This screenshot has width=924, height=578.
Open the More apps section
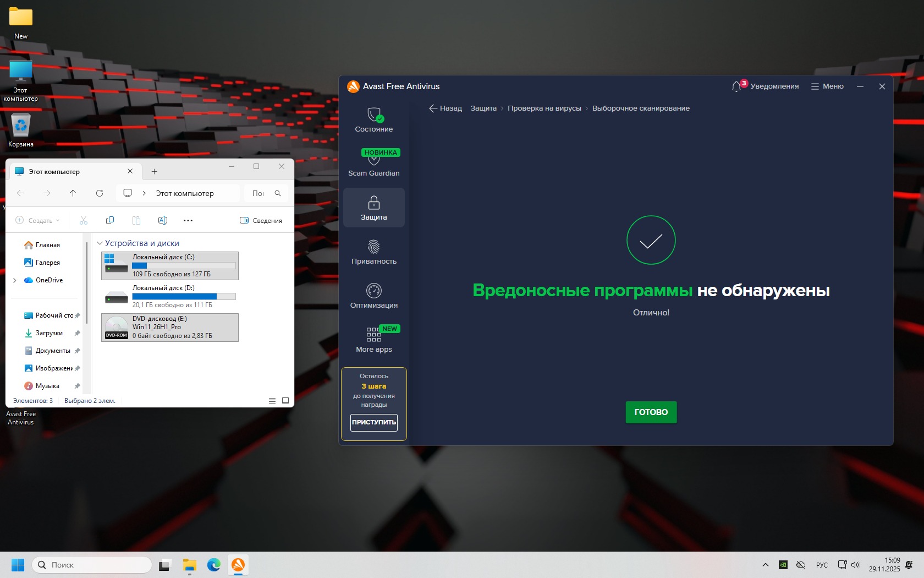coord(373,340)
